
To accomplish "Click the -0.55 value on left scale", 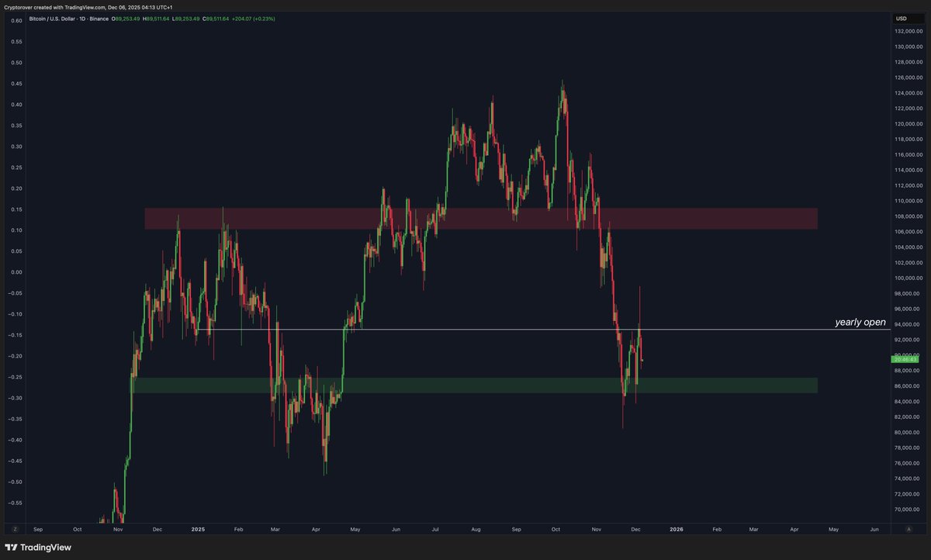I will point(16,503).
